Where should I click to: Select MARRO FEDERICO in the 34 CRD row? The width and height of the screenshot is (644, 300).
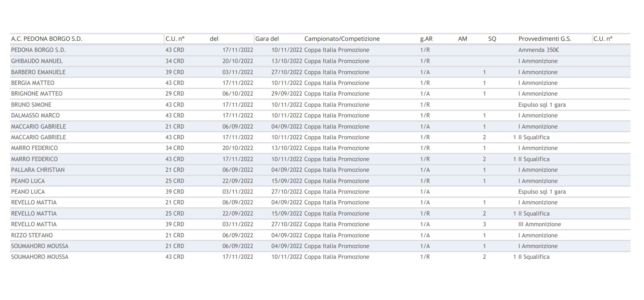pyautogui.click(x=34, y=148)
